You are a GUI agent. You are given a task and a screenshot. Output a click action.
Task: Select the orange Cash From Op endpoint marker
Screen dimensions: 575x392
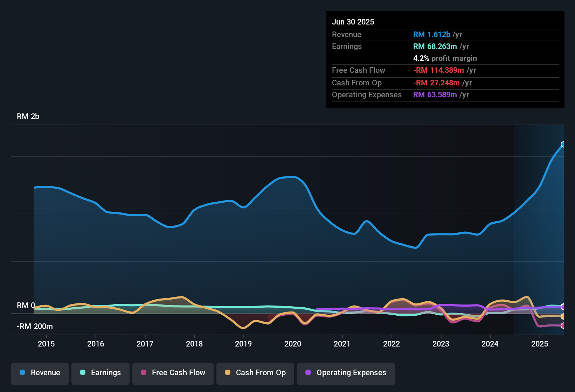[x=563, y=317]
